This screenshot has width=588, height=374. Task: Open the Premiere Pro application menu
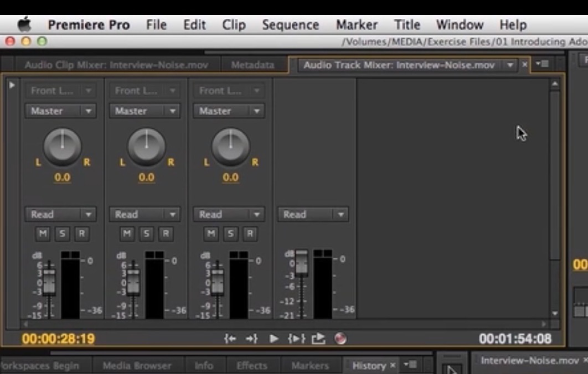[x=89, y=25]
